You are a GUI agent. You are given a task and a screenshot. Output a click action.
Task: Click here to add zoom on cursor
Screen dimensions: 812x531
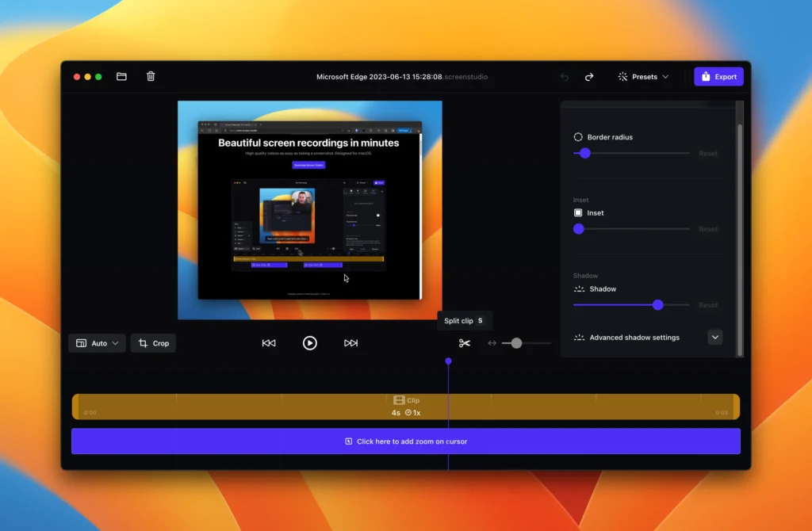(406, 441)
